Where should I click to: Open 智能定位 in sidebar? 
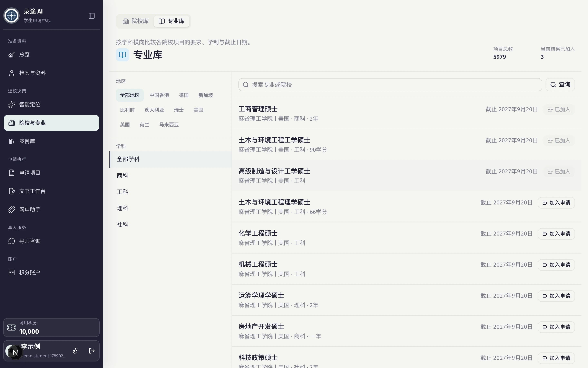[51, 104]
